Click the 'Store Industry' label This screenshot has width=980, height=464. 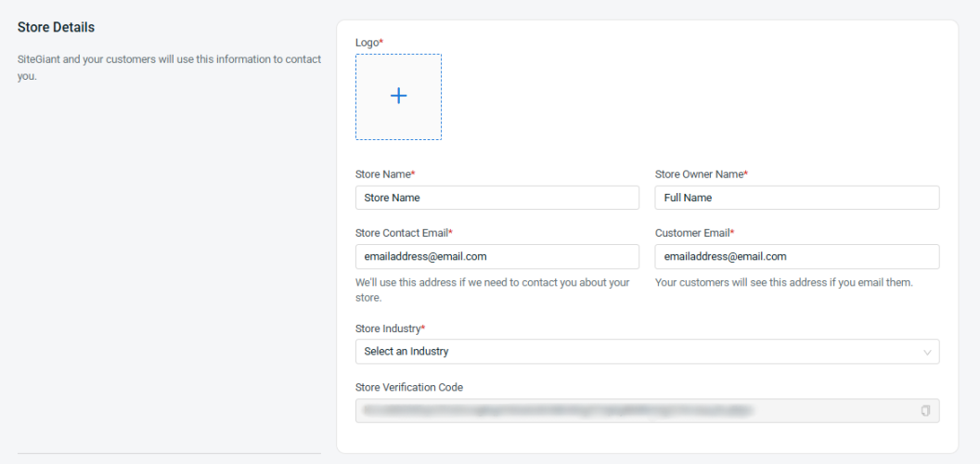pyautogui.click(x=390, y=329)
